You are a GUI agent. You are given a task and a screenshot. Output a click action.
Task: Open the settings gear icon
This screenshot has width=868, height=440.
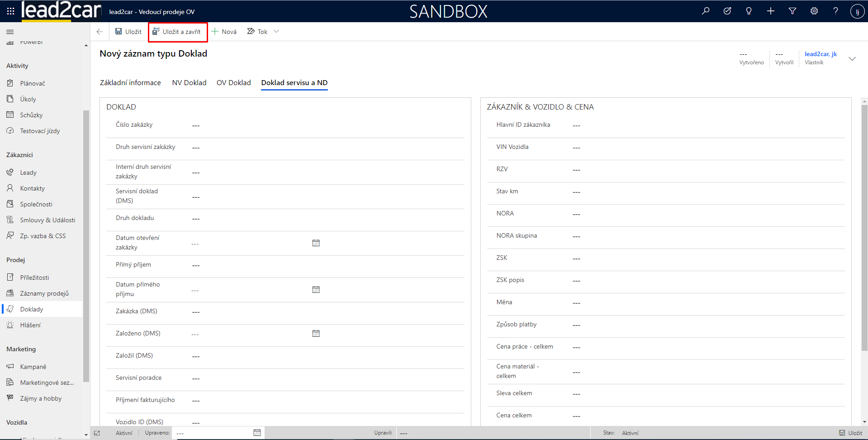click(814, 11)
